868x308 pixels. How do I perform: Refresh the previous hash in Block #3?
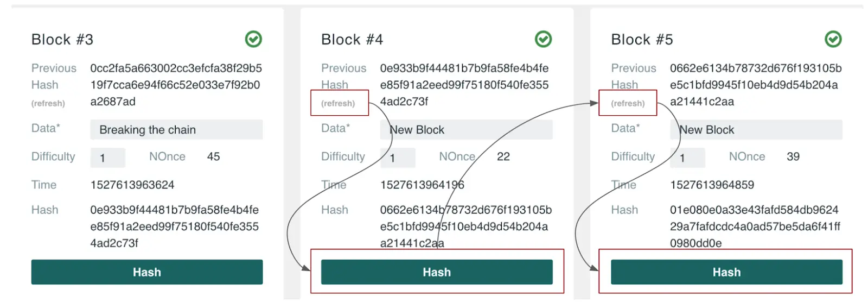(48, 103)
